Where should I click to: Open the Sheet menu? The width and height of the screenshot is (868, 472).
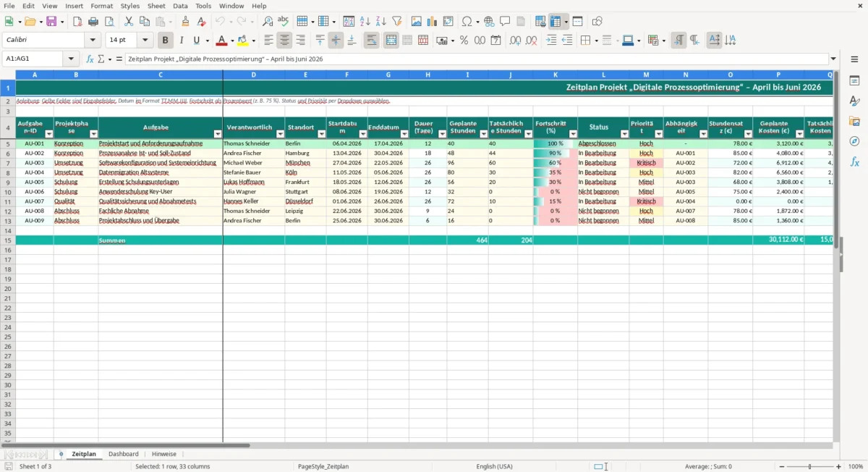(156, 6)
